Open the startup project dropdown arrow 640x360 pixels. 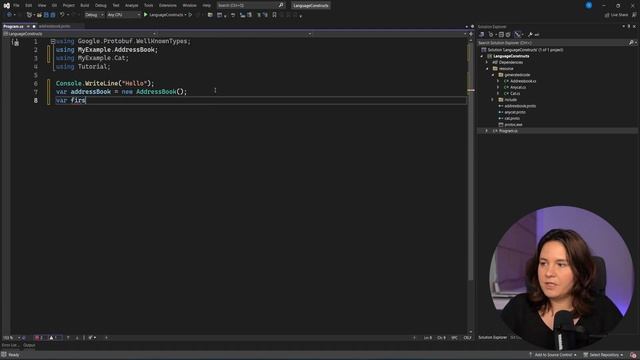186,15
